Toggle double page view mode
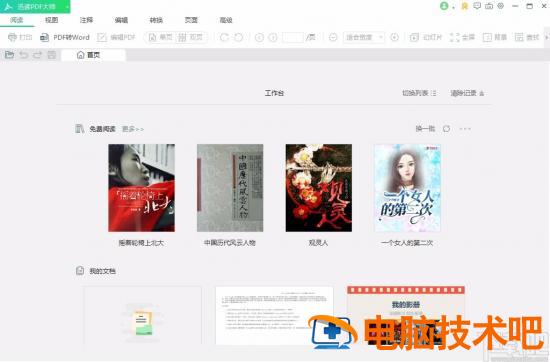This screenshot has width=550, height=362. [190, 37]
